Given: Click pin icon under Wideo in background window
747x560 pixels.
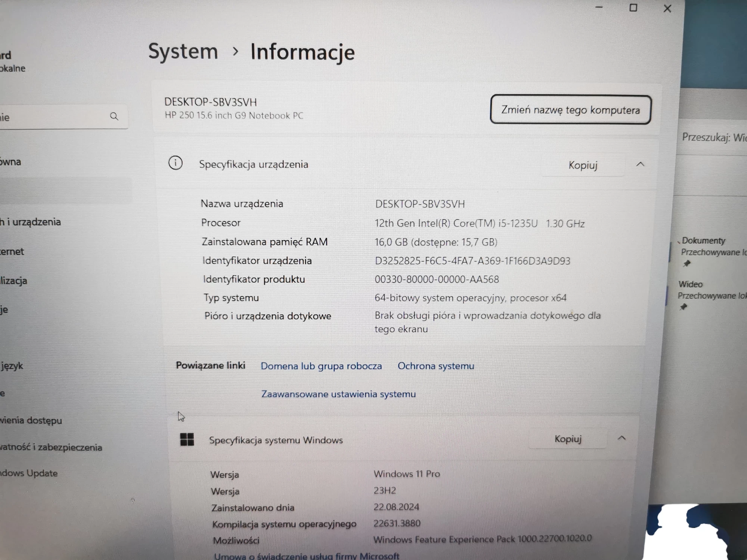Looking at the screenshot, I should click(683, 307).
